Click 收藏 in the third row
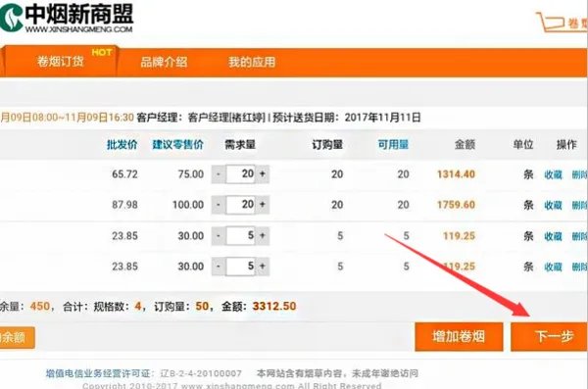Image resolution: width=588 pixels, height=389 pixels. point(553,236)
